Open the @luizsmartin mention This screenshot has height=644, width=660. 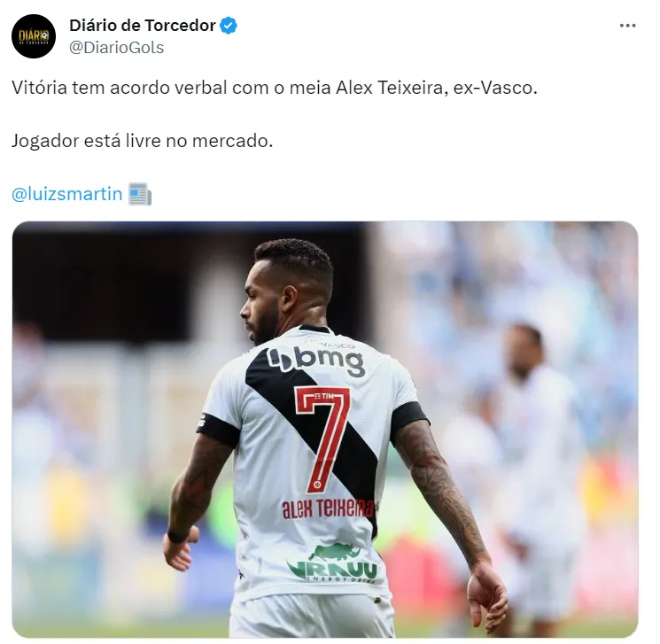click(x=67, y=194)
